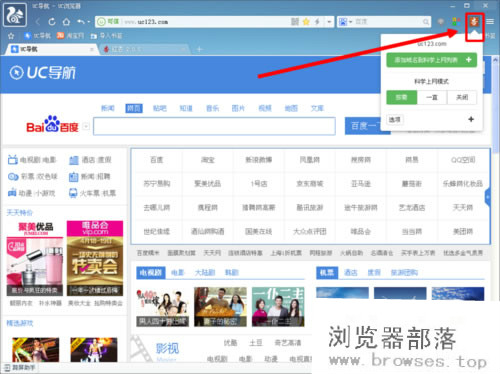Click the 唯品会 特卖会 ad thumbnail
The width and height of the screenshot is (500, 374).
95,258
